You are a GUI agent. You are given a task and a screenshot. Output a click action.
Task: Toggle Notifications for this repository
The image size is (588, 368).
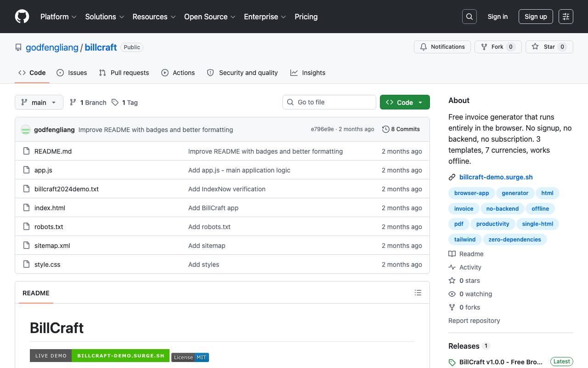[x=442, y=47]
